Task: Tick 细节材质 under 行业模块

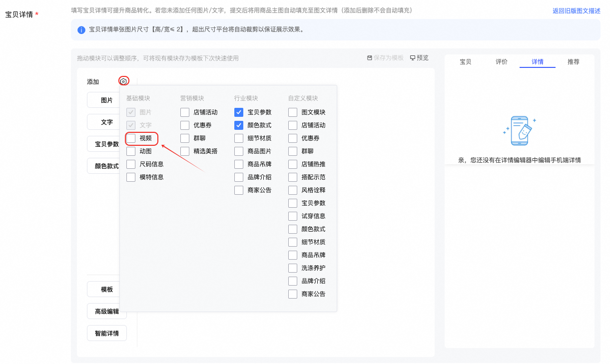Action: 239,138
